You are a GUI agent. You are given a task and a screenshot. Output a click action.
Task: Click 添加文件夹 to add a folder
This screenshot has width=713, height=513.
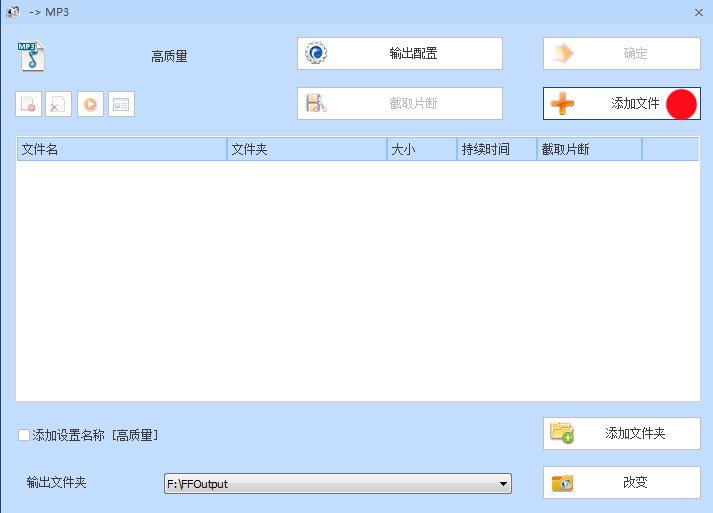[x=622, y=433]
